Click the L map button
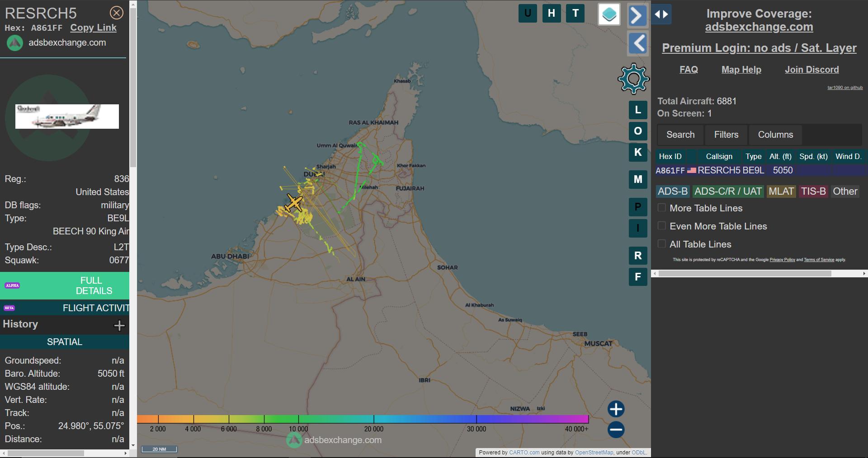 tap(638, 110)
